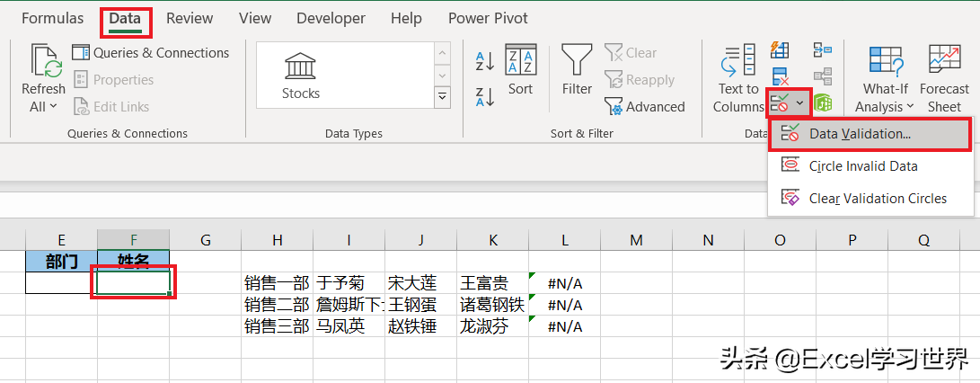Select the empty cell under 部门
The image size is (980, 383).
click(61, 283)
